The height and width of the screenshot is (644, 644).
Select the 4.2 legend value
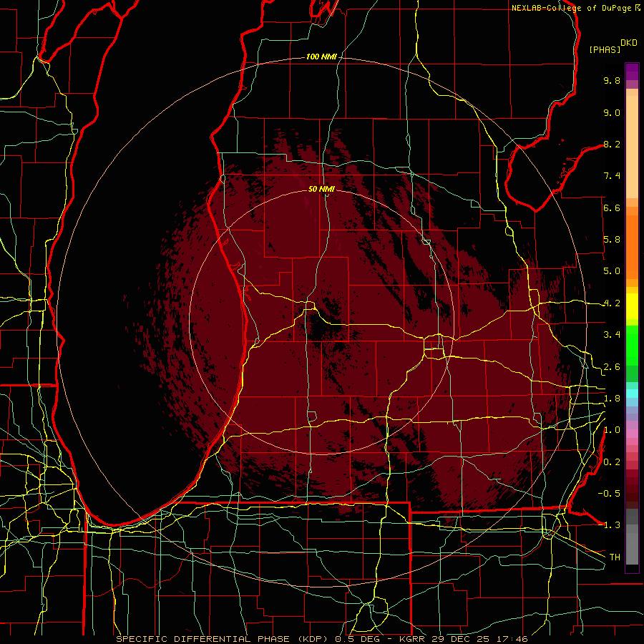(x=612, y=303)
